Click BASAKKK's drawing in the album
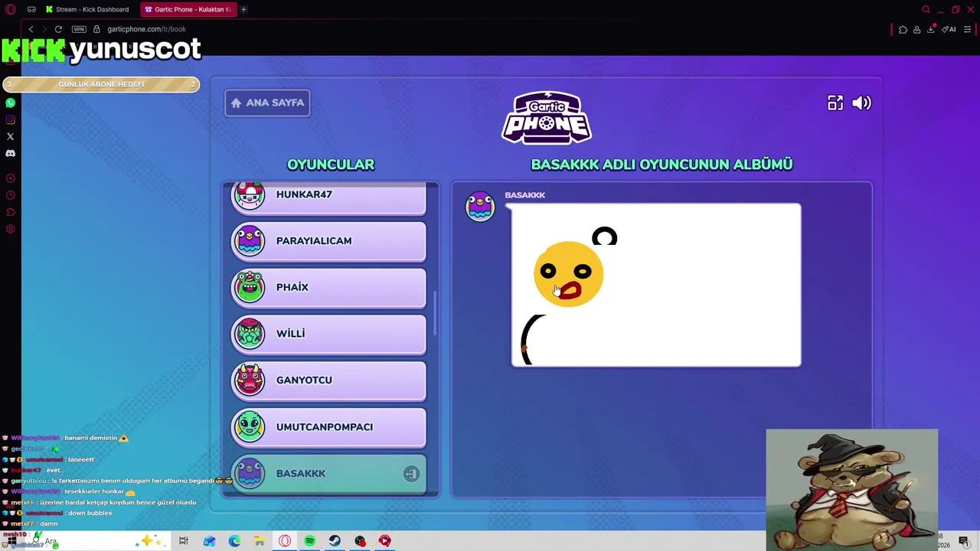The height and width of the screenshot is (551, 980). [x=656, y=285]
